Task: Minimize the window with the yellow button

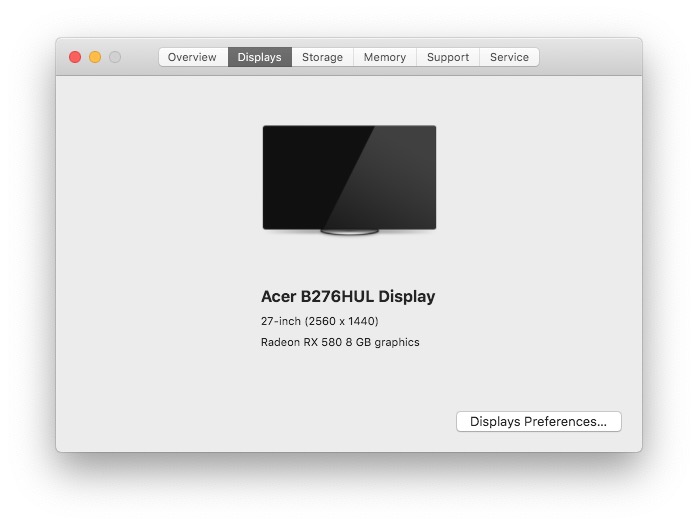Action: [95, 57]
